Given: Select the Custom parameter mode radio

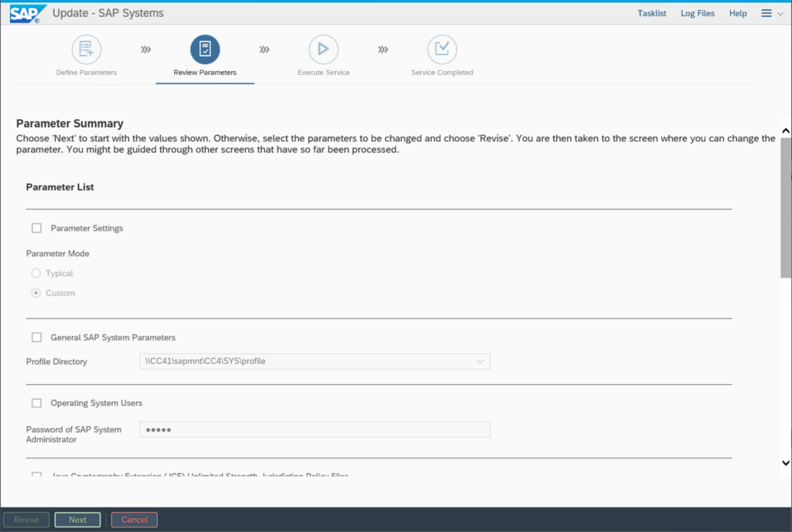Looking at the screenshot, I should 36,293.
